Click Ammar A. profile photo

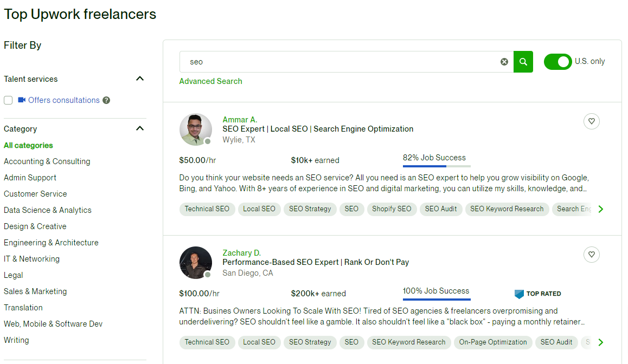[195, 129]
